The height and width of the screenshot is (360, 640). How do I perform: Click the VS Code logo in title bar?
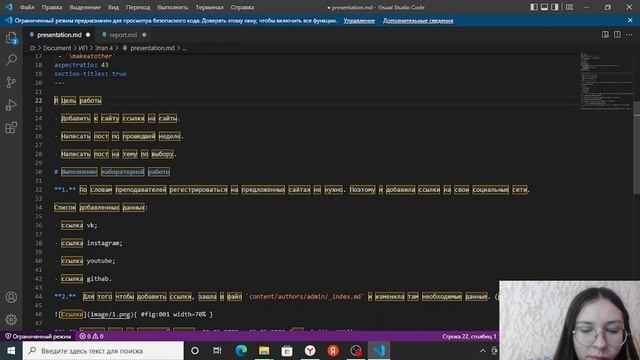9,7
